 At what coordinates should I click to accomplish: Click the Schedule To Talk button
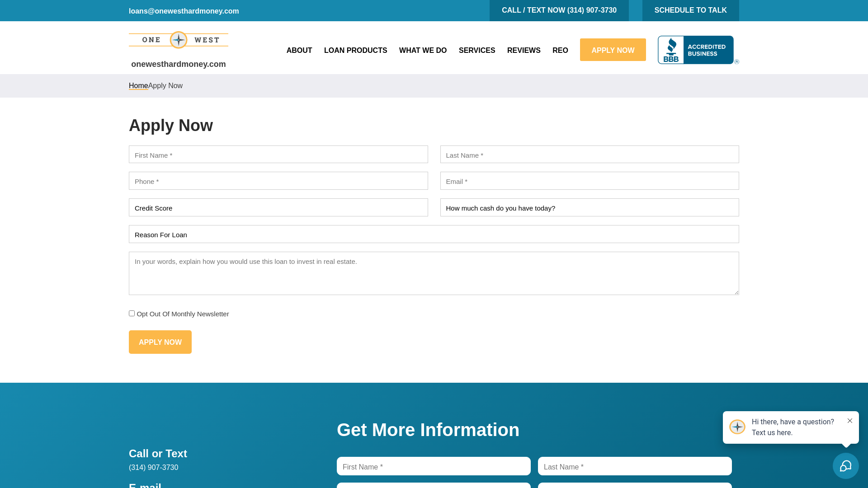tap(690, 10)
